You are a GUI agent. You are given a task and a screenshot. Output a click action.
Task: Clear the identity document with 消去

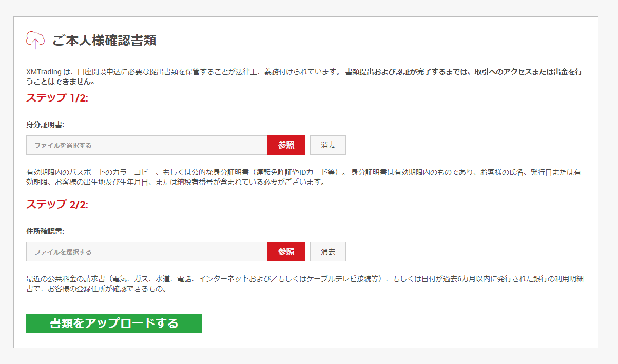click(x=327, y=145)
